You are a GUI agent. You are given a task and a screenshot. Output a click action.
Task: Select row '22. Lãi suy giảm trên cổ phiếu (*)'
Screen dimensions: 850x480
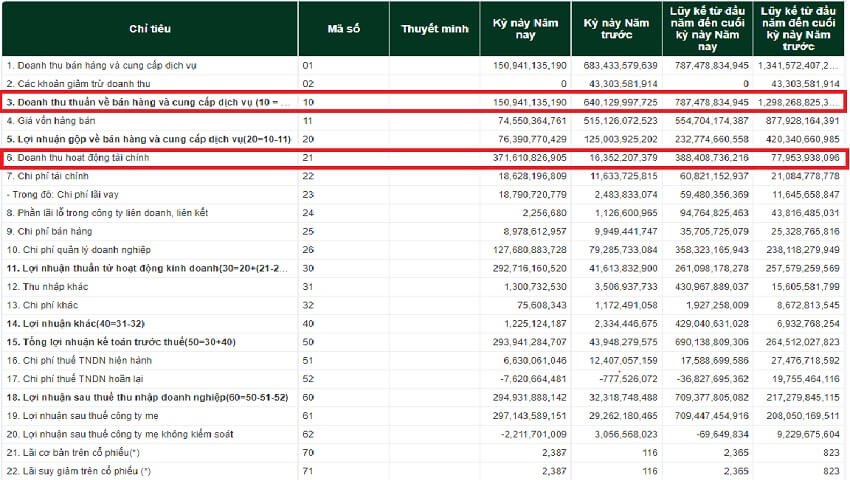[x=423, y=471]
